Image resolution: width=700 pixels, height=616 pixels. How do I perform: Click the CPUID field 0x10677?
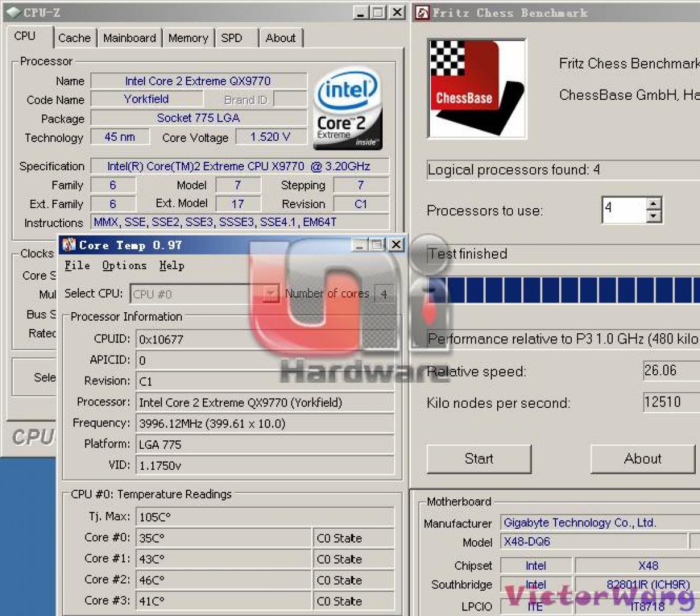(x=265, y=339)
